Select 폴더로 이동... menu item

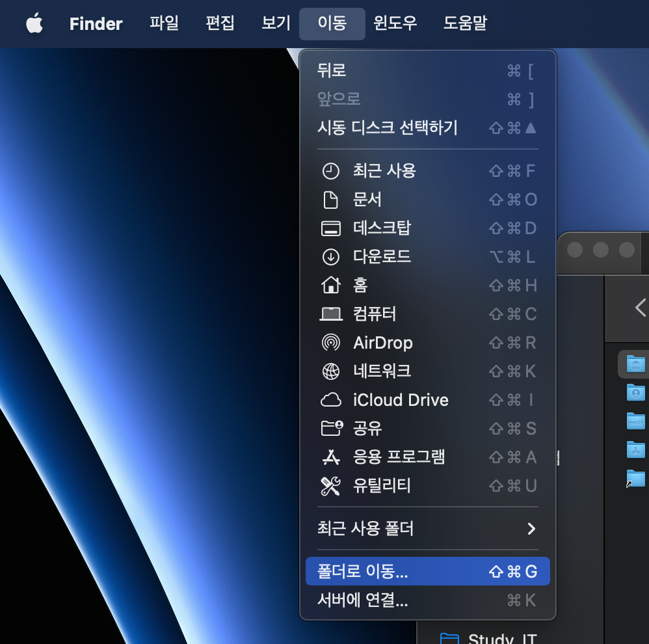pyautogui.click(x=427, y=571)
